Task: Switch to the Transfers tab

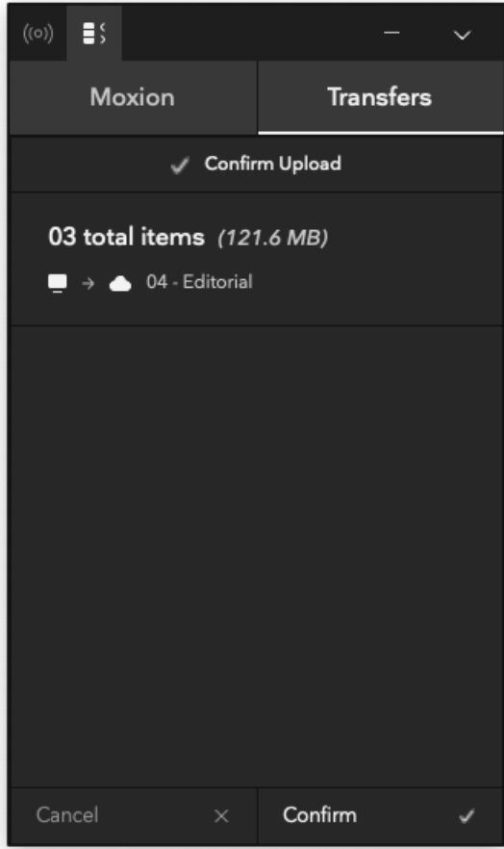Action: coord(380,97)
